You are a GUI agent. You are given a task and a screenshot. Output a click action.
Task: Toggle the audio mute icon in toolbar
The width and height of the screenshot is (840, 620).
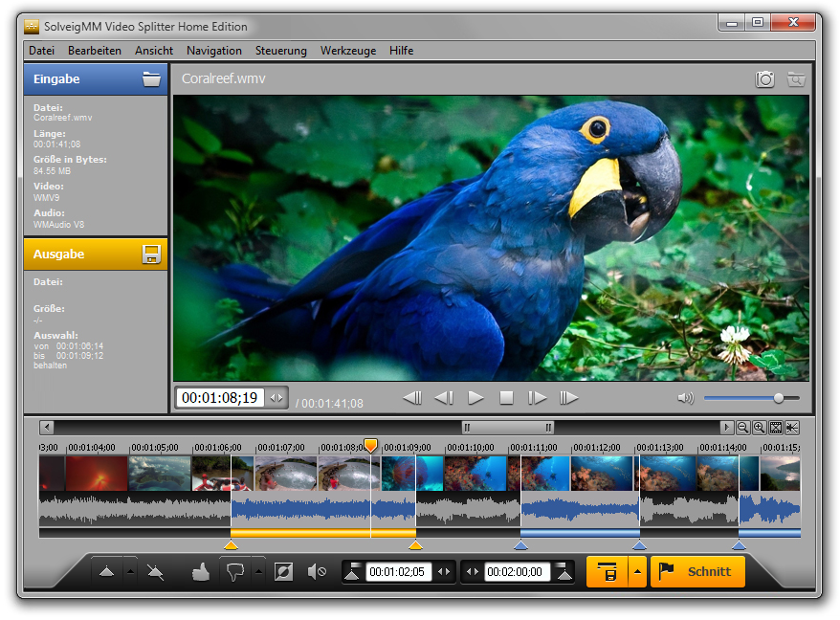tap(317, 572)
